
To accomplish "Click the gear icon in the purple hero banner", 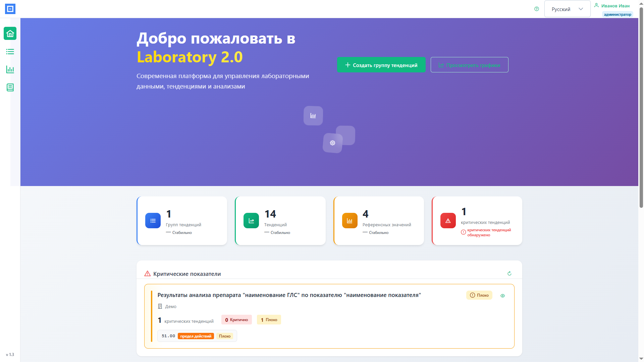I will (x=332, y=143).
